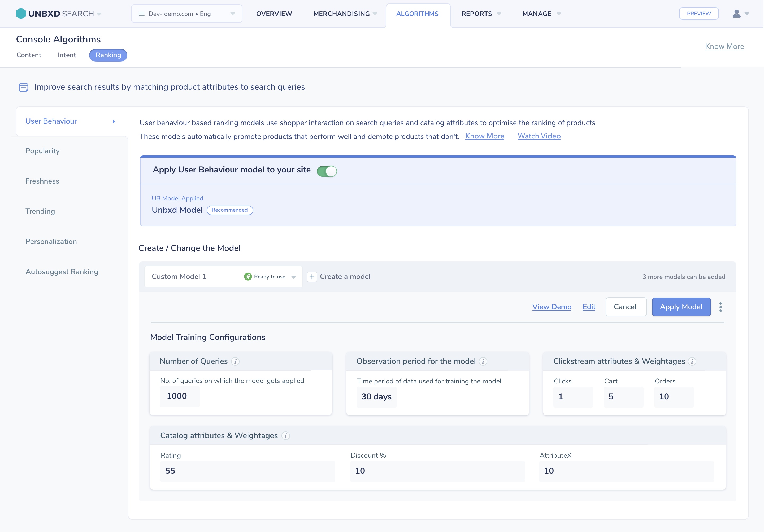Screen dimensions: 764x532
Task: Select the Ranking pill tab
Action: [108, 55]
